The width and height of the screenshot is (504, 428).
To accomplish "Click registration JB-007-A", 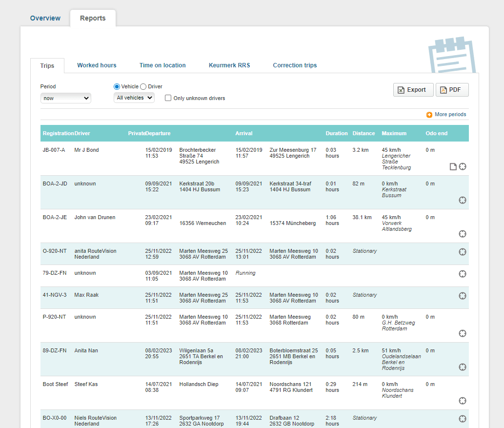I will [x=54, y=150].
